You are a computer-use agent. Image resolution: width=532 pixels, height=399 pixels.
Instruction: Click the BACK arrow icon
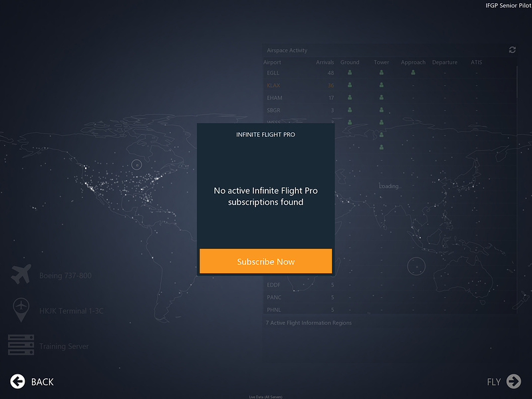18,382
